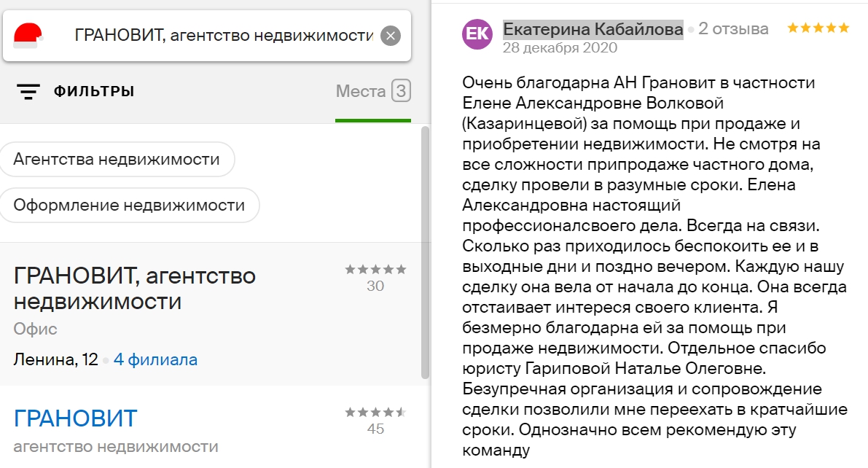
Task: Click the results list scrollbar
Action: (x=425, y=252)
